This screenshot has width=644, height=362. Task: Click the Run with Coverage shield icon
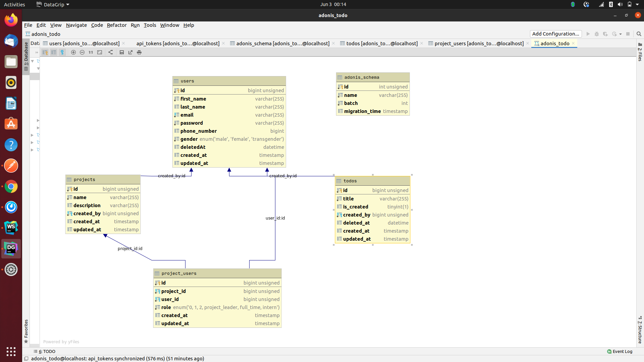605,34
